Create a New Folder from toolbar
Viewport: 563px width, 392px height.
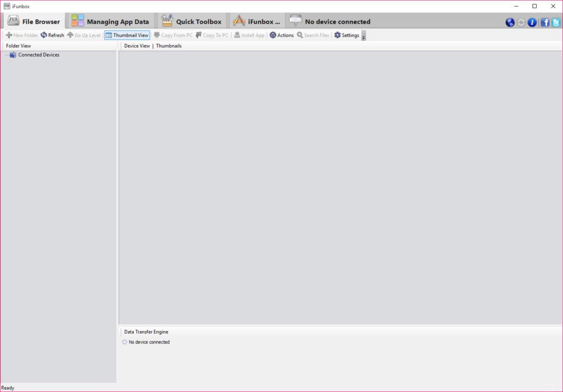[22, 35]
